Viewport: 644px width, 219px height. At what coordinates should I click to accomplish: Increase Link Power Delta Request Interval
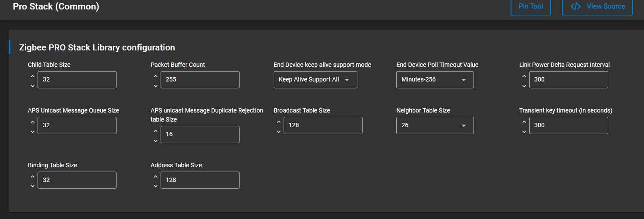524,76
